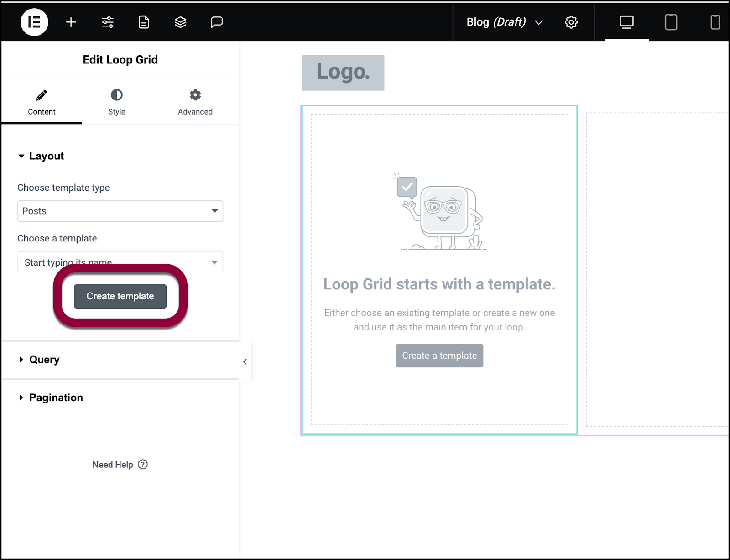Open the Add Element plus icon

click(71, 22)
